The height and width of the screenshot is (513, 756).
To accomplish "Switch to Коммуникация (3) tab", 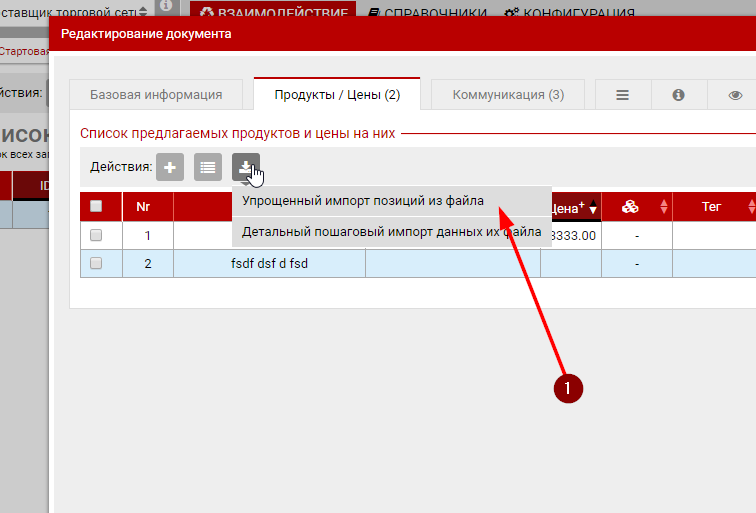I will [508, 95].
